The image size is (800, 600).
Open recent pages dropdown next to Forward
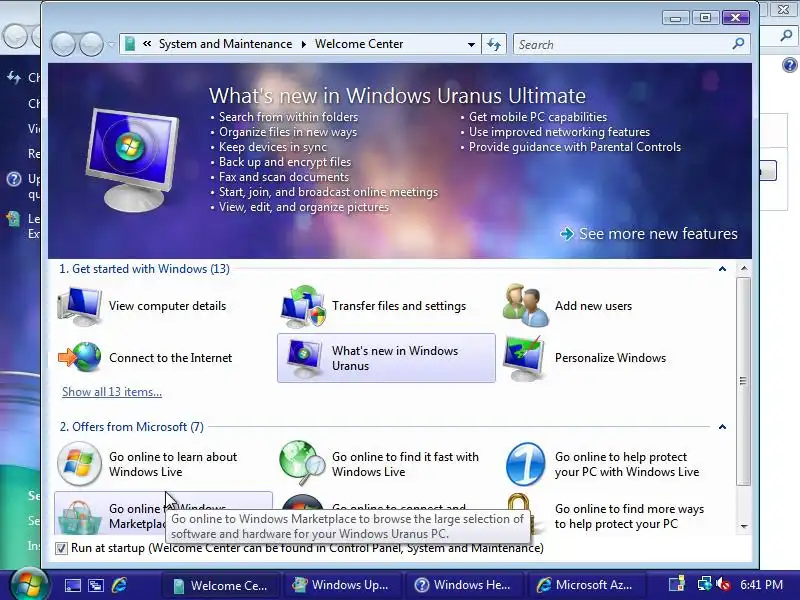point(111,44)
